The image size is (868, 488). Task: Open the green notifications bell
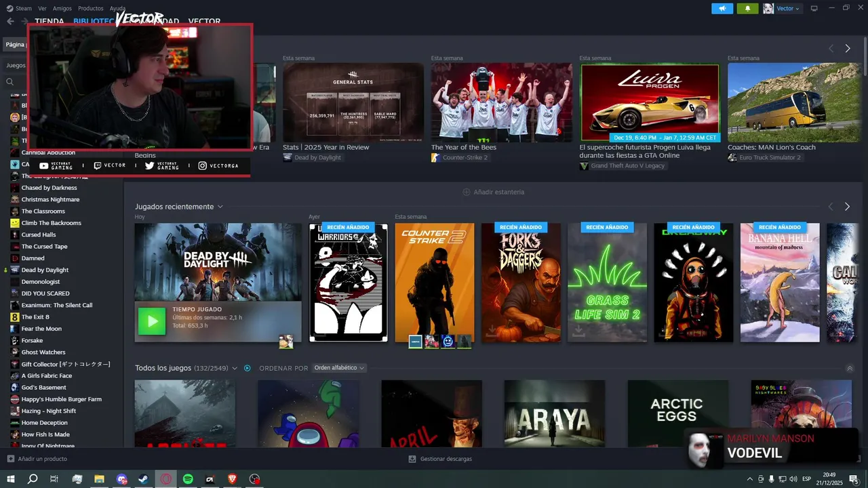(x=748, y=8)
